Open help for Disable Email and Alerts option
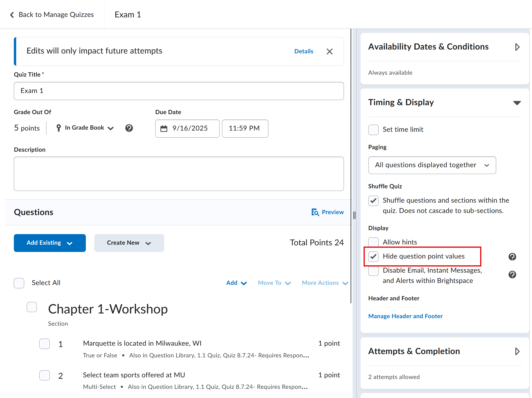532x398 pixels. click(x=512, y=274)
